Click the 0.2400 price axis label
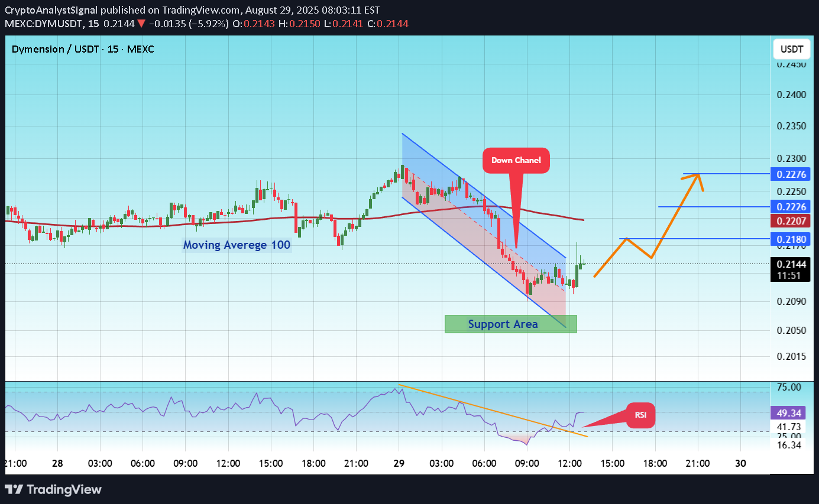The height and width of the screenshot is (504, 819). (791, 95)
